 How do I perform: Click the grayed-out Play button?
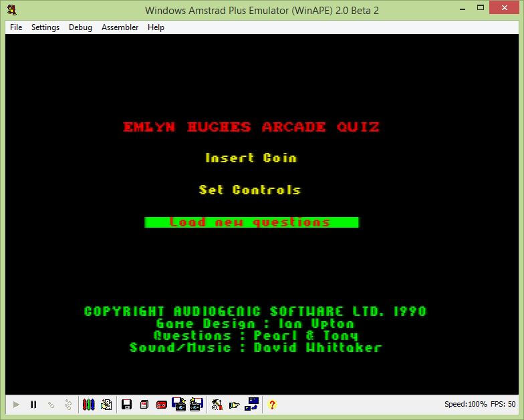pos(16,405)
